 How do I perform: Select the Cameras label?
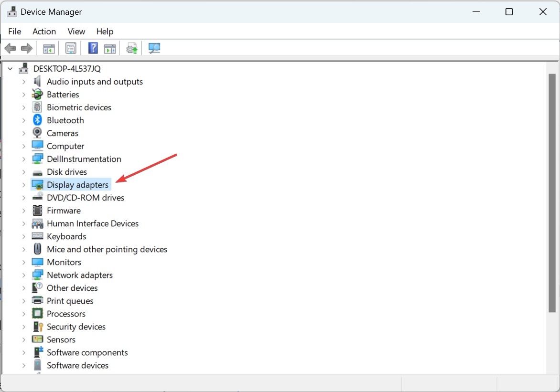tap(63, 133)
